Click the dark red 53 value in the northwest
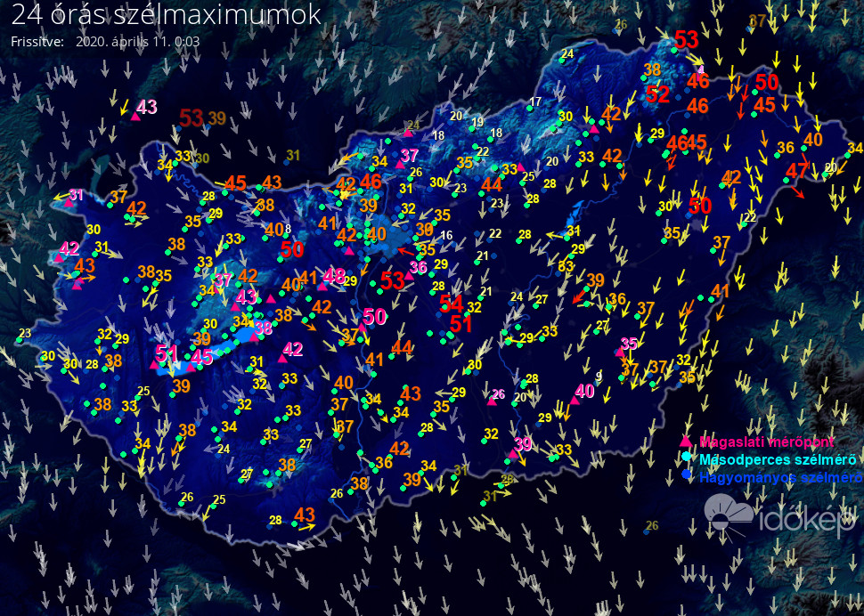The height and width of the screenshot is (616, 864). [192, 118]
